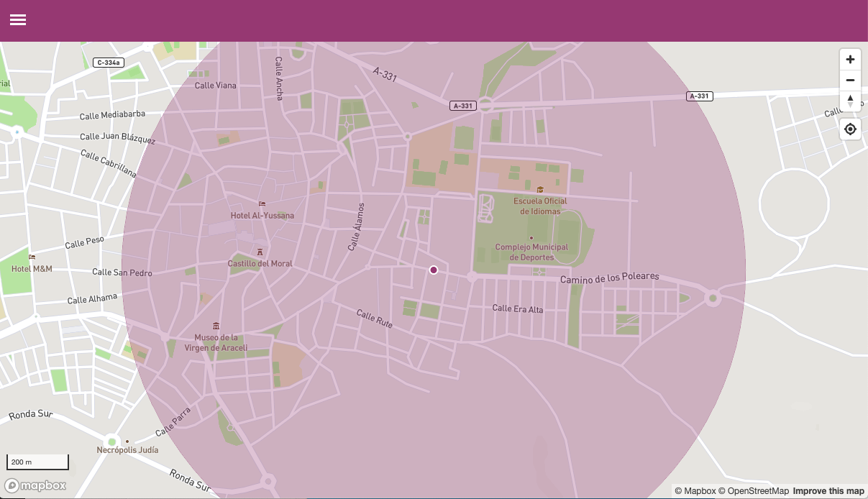
Task: Open the hamburger menu
Action: (x=18, y=20)
